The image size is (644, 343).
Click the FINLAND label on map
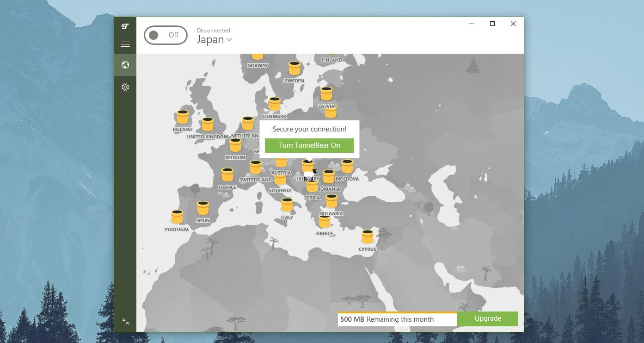click(x=332, y=60)
